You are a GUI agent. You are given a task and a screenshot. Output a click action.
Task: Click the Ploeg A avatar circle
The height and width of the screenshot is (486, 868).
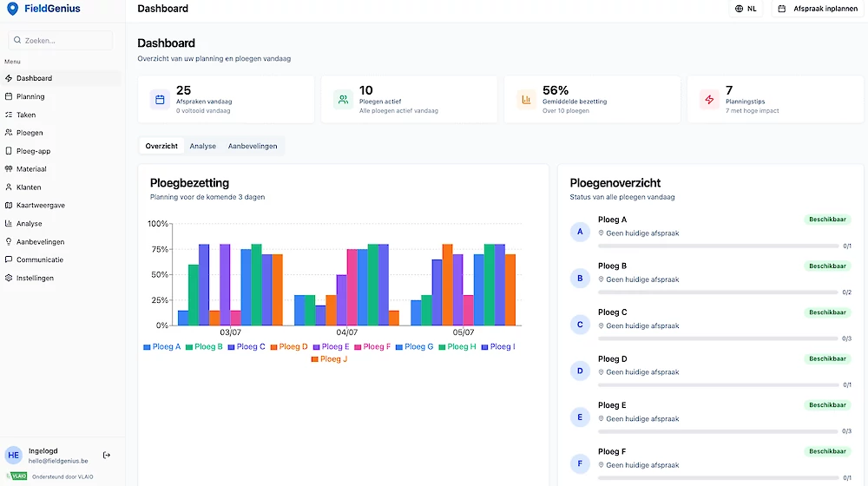(580, 232)
